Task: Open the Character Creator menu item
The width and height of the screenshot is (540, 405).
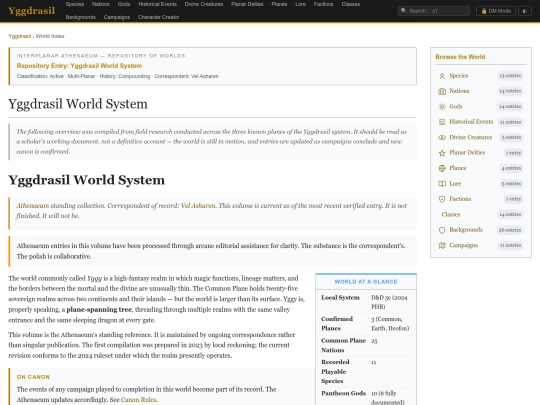Action: [158, 17]
